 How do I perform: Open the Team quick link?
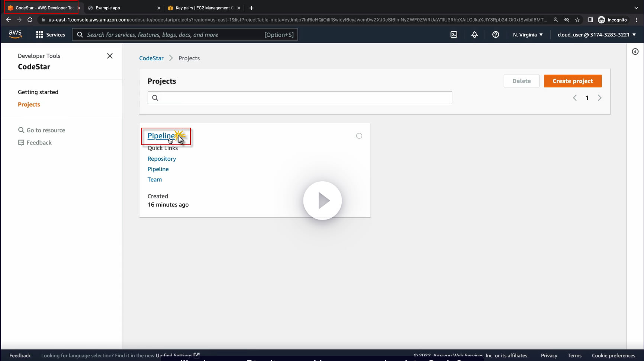coord(155,179)
